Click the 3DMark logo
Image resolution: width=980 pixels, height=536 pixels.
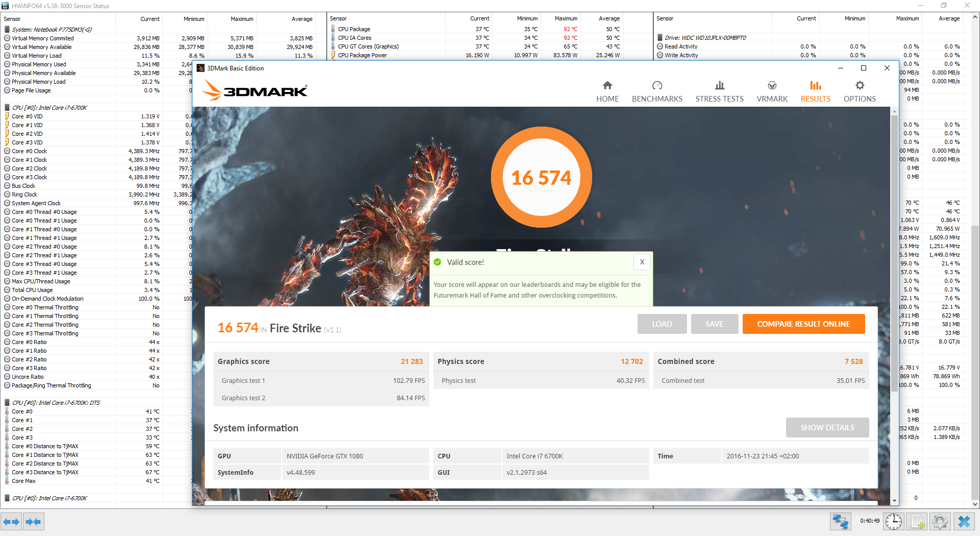tap(255, 90)
